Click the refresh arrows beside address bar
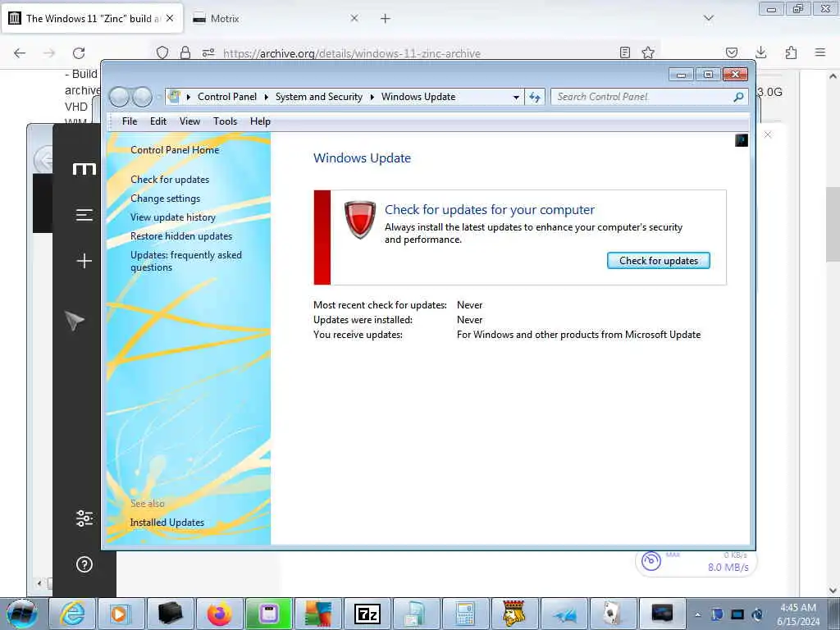The height and width of the screenshot is (630, 840). pyautogui.click(x=535, y=97)
